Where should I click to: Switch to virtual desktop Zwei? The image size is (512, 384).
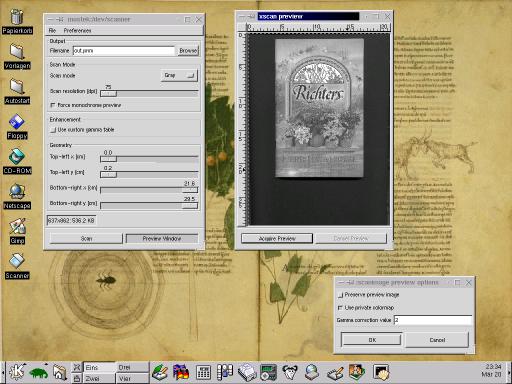99,378
